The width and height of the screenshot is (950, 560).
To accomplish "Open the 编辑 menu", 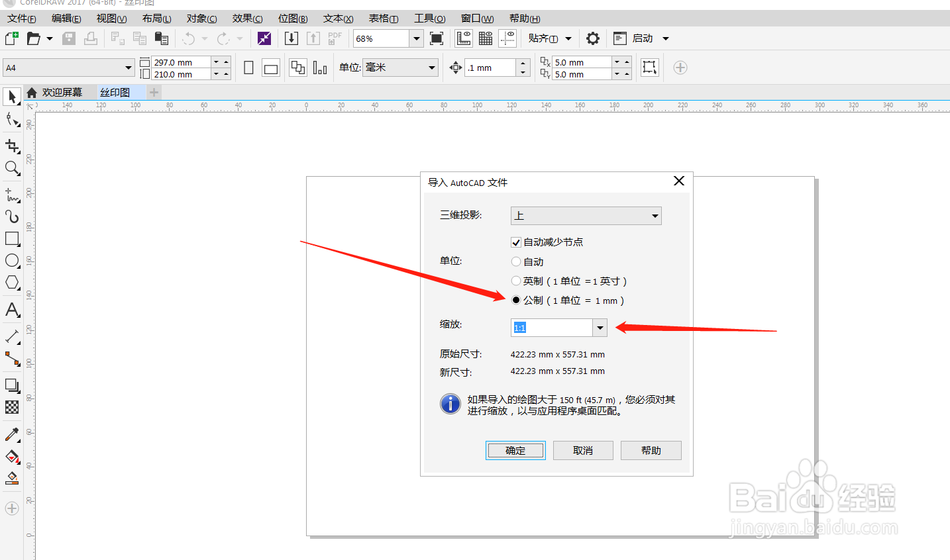I will point(66,19).
